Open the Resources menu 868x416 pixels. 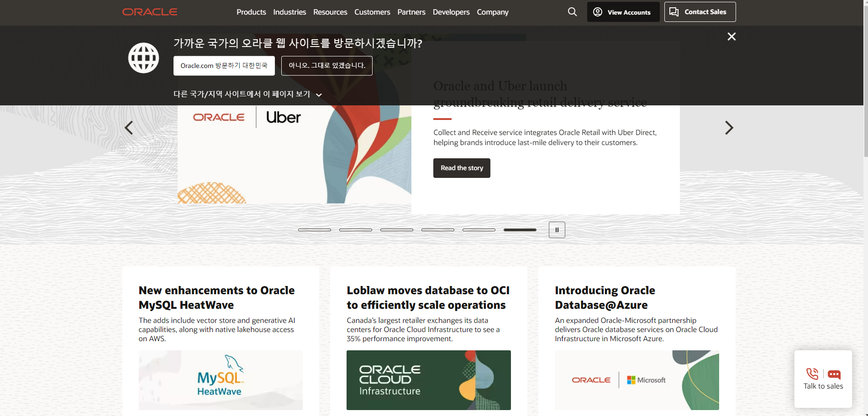click(330, 12)
